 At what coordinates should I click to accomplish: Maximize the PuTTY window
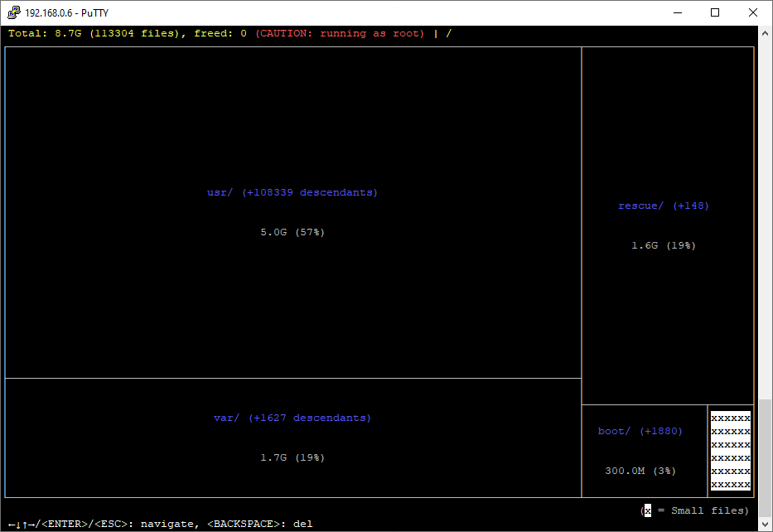coord(715,12)
